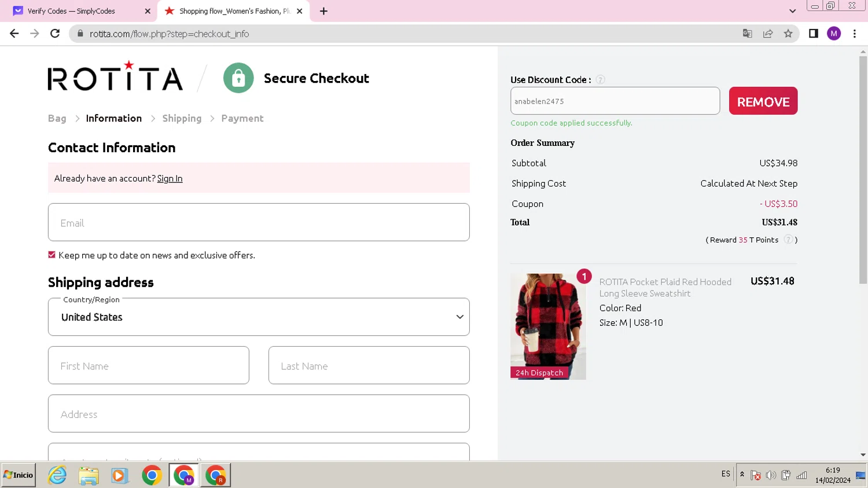Switch to the Shopping flow Rotita tab
Image resolution: width=868 pixels, height=488 pixels.
tap(234, 11)
